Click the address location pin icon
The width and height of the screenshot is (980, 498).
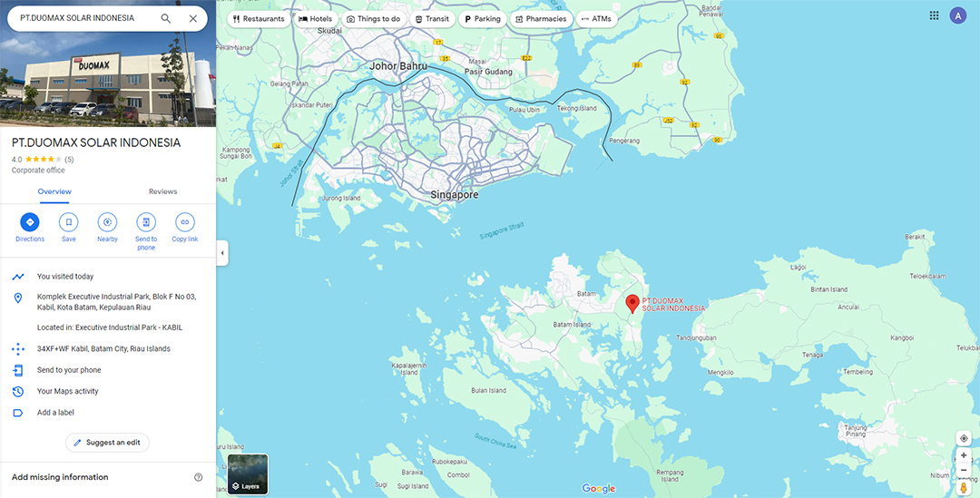tap(18, 298)
